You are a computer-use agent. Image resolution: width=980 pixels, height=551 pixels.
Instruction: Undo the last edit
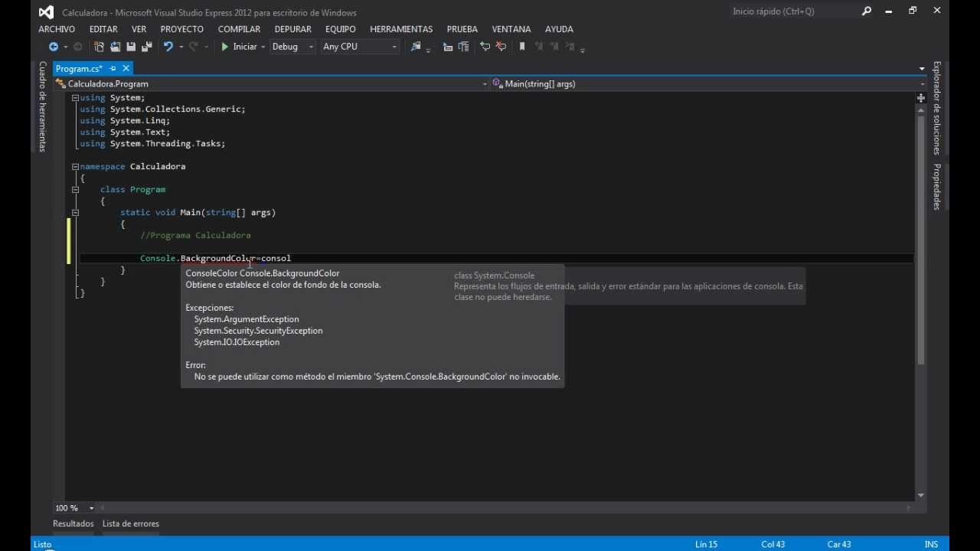pos(168,47)
